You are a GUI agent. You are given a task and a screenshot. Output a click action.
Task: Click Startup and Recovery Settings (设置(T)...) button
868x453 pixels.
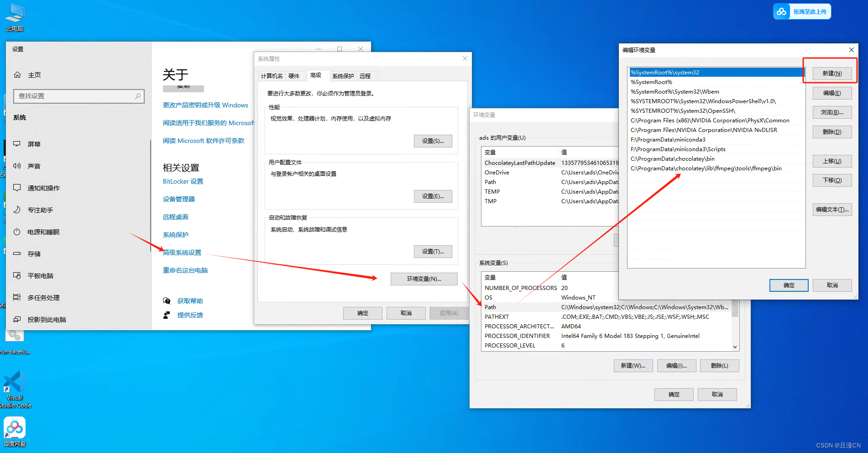pos(433,252)
